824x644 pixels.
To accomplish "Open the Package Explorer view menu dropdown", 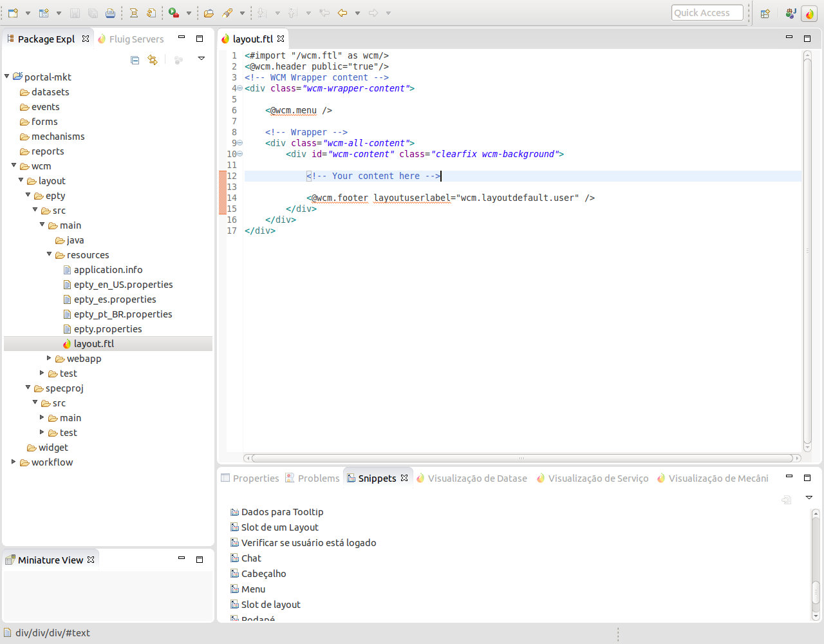I will click(201, 59).
